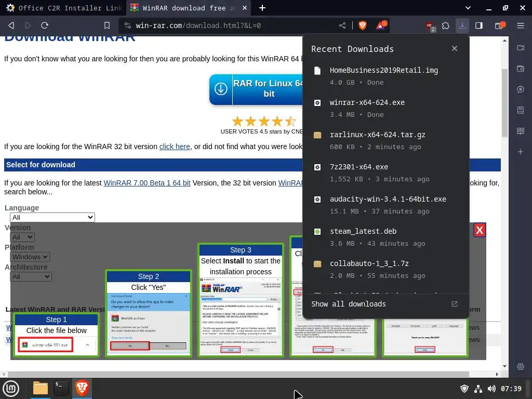
Task: Open the Wallet sidebar icon
Action: tap(521, 69)
